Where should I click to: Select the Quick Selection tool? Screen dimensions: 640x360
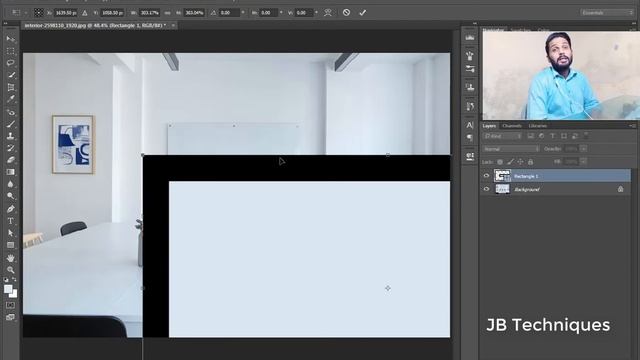11,75
